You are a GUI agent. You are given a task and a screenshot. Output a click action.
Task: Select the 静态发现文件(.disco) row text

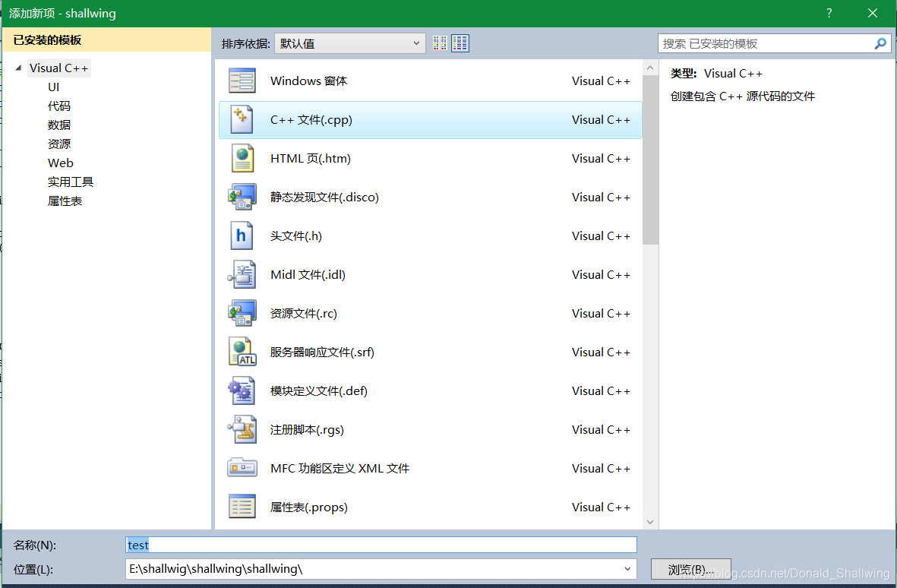(x=324, y=198)
